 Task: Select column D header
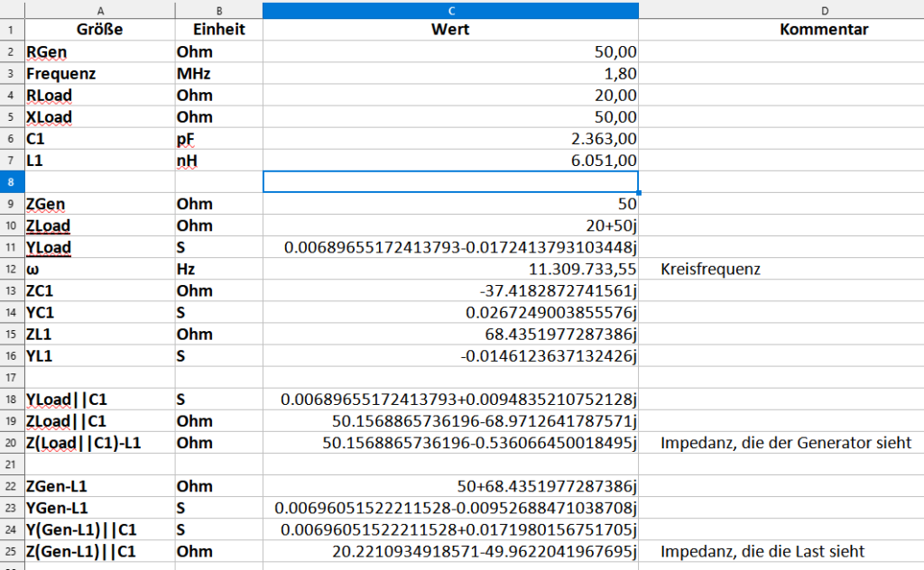(825, 11)
